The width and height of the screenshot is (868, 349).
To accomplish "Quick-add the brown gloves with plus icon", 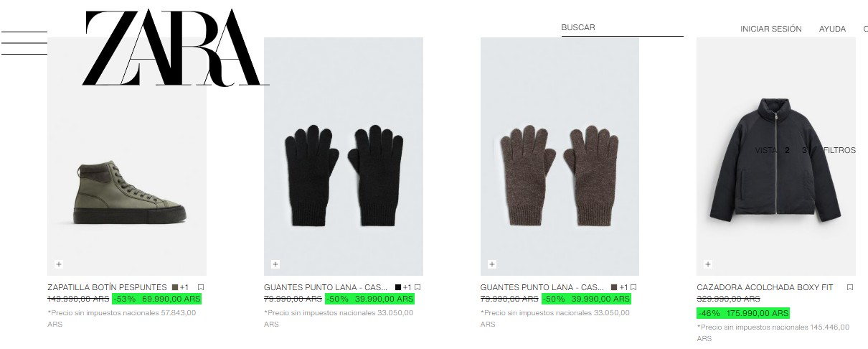I will coord(492,264).
